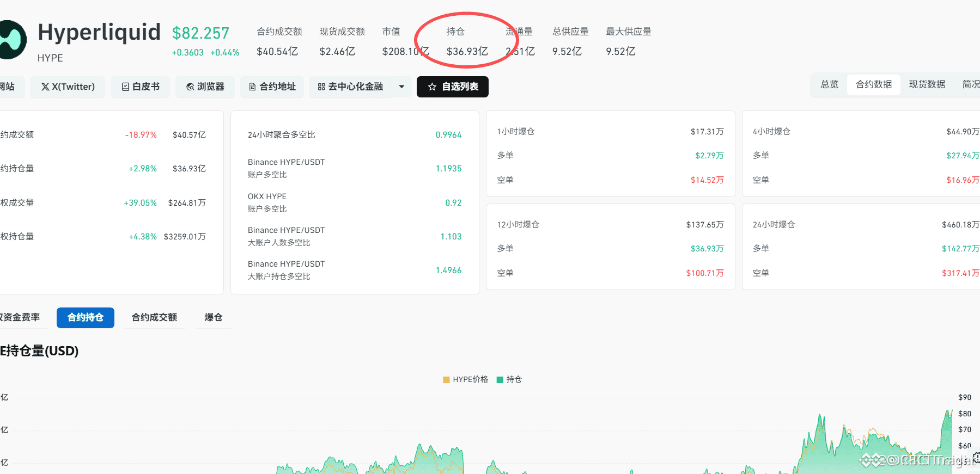The image size is (980, 474).
Task: Click the 1小时爆仓 total $17.31万
Action: coord(707,132)
